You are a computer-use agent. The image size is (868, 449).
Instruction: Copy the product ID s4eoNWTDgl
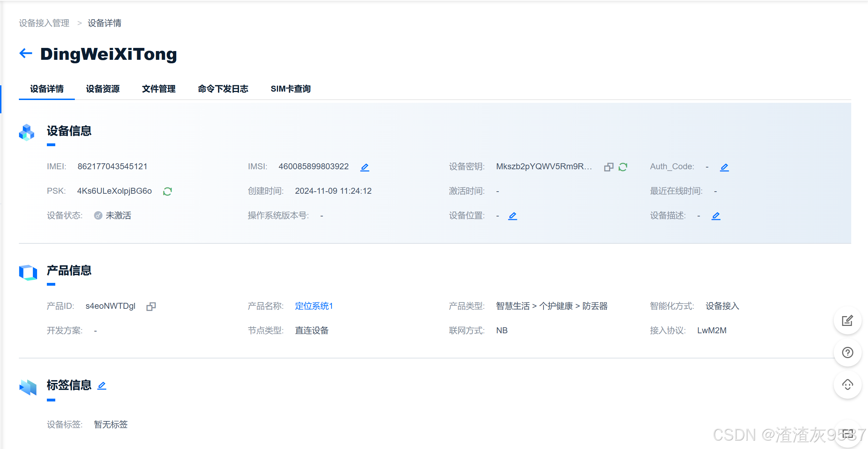click(x=151, y=306)
